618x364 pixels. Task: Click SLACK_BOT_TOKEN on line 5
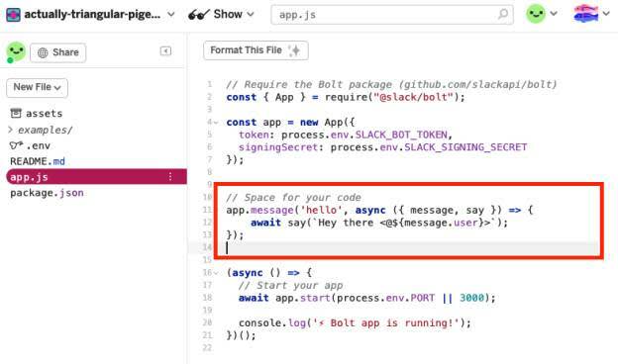pyautogui.click(x=401, y=135)
